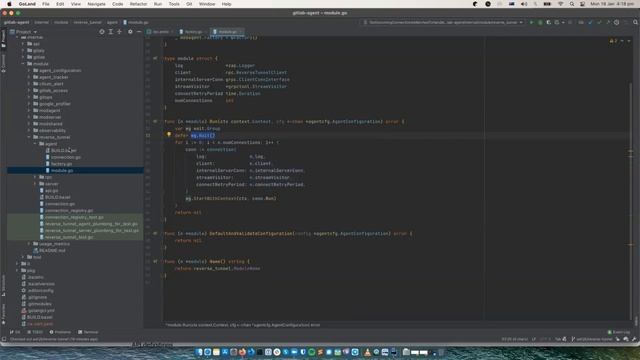The width and height of the screenshot is (640, 360).
Task: Click the green Debug bug icon in toolbar
Action: pyautogui.click(x=540, y=22)
